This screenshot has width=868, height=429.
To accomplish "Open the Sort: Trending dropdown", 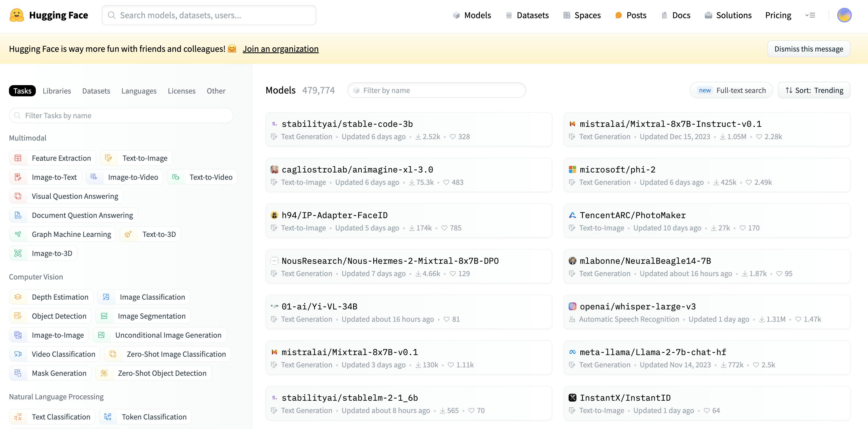I will pos(814,90).
